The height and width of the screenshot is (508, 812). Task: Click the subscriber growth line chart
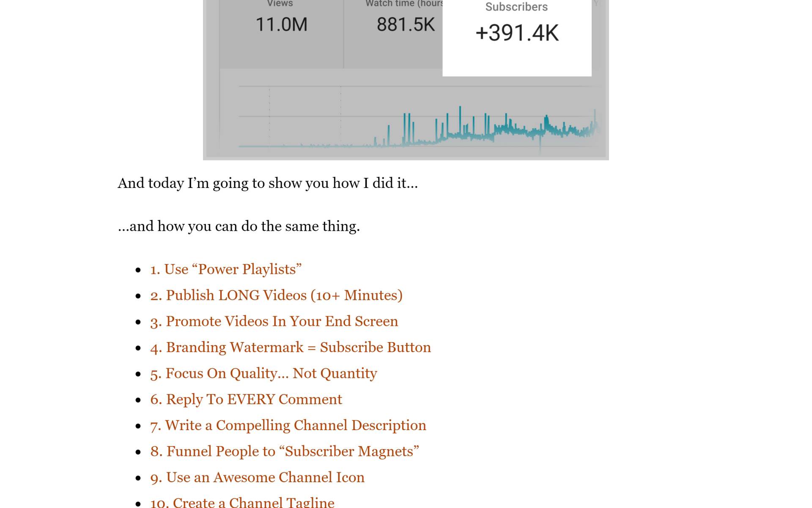click(x=419, y=117)
